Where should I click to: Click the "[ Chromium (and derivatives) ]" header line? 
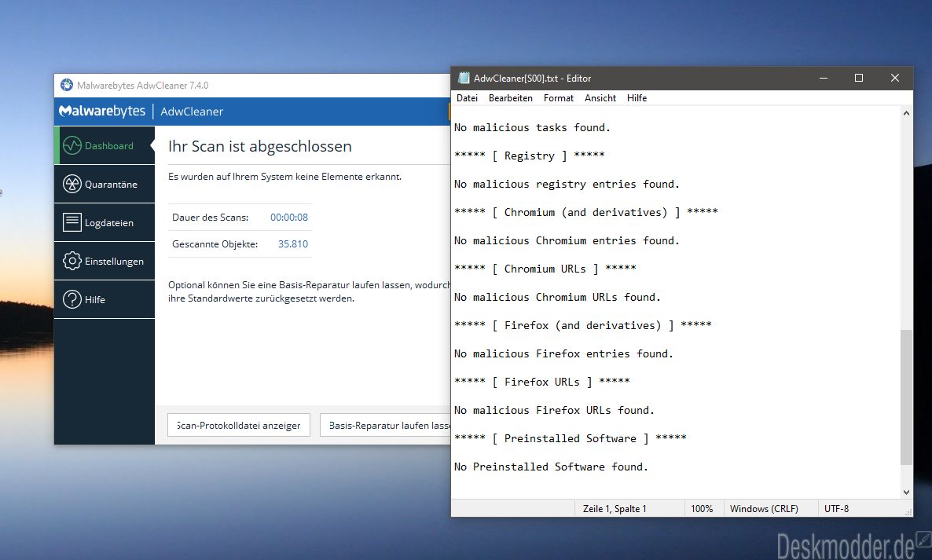click(x=585, y=212)
